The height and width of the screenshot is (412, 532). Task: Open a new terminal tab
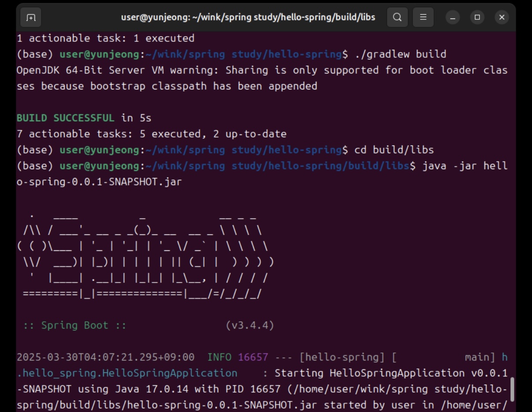[x=31, y=18]
